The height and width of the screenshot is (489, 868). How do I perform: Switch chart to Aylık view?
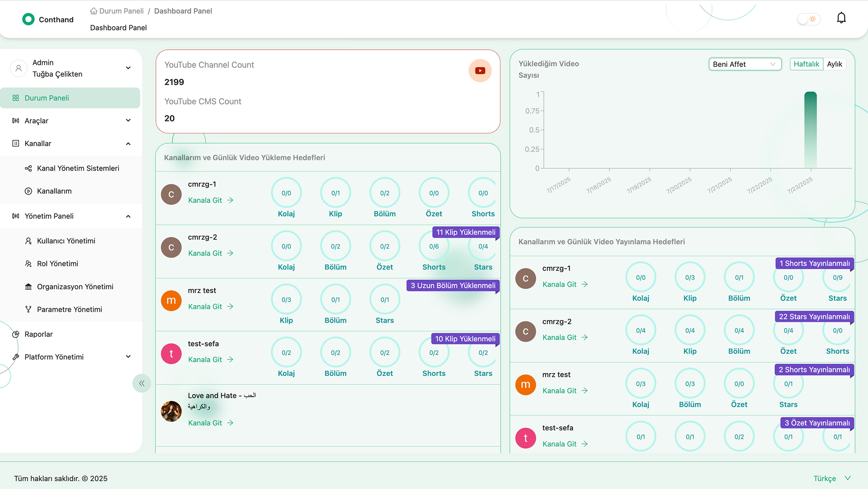(834, 64)
